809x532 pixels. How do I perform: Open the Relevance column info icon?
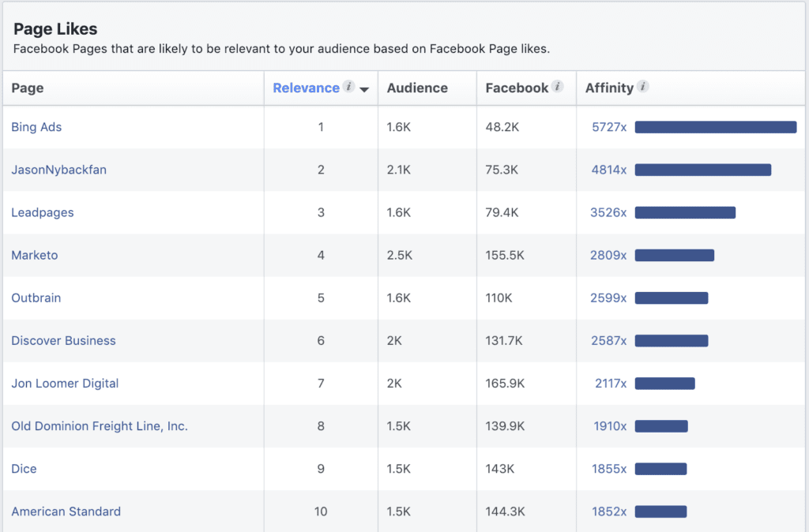[x=348, y=88]
